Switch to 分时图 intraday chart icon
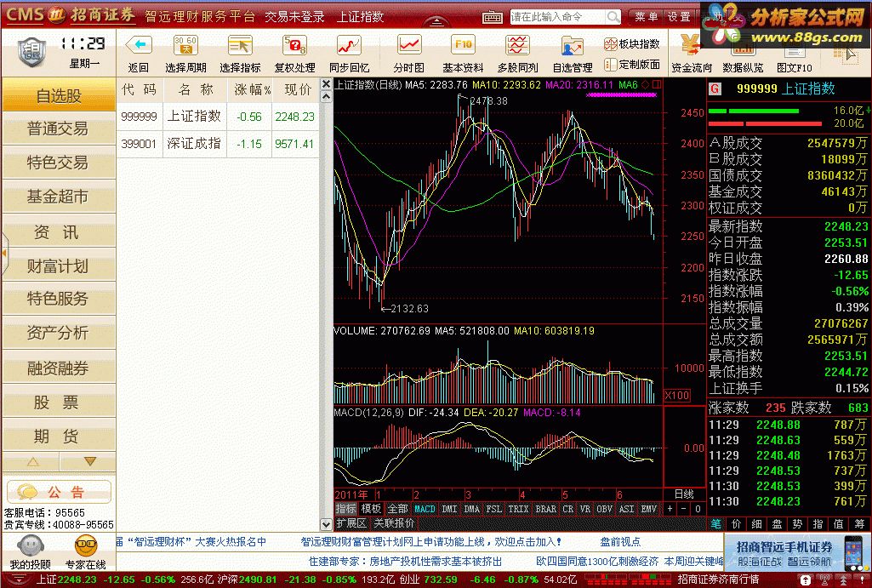The width and height of the screenshot is (872, 588). click(408, 45)
